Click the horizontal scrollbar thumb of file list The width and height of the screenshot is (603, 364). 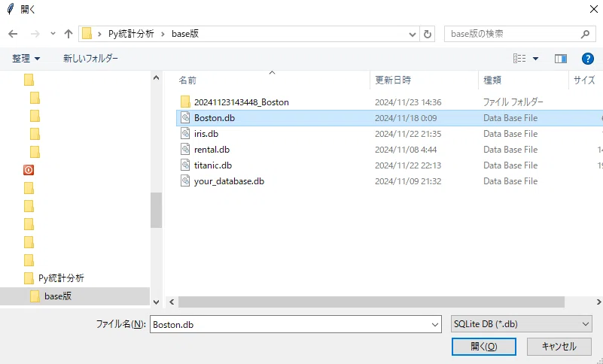pyautogui.click(x=371, y=302)
